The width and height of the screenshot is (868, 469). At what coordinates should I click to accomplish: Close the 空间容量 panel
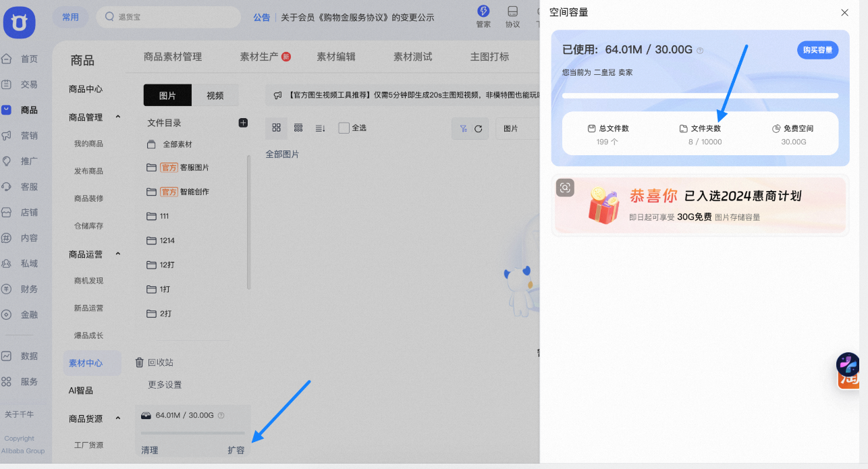[x=844, y=13]
